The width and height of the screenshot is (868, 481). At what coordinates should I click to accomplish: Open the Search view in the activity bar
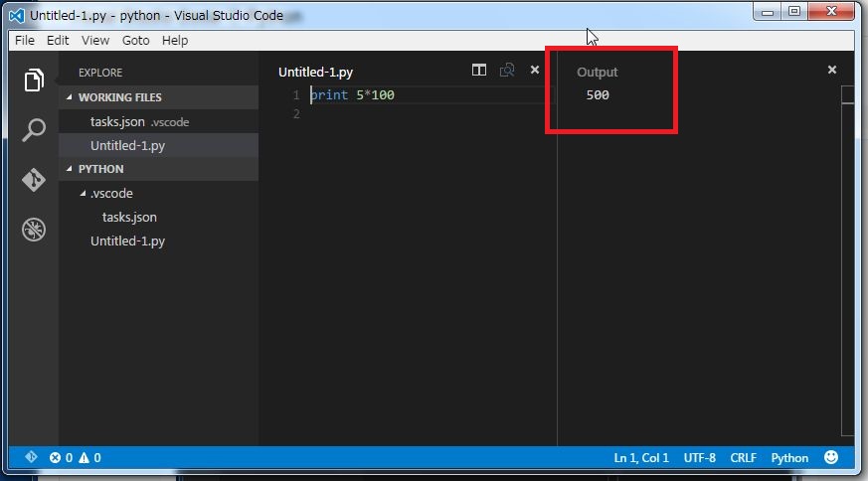34,130
